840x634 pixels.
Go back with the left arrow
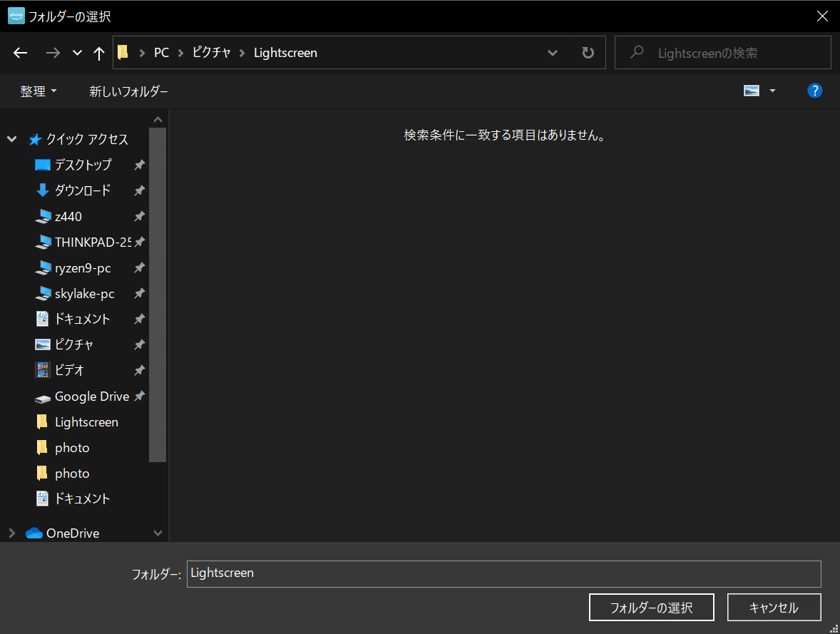(x=21, y=53)
